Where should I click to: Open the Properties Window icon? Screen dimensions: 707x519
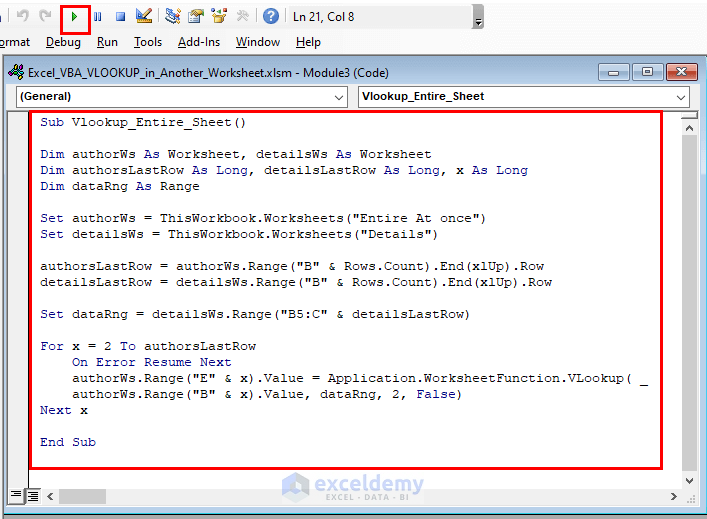coord(195,16)
